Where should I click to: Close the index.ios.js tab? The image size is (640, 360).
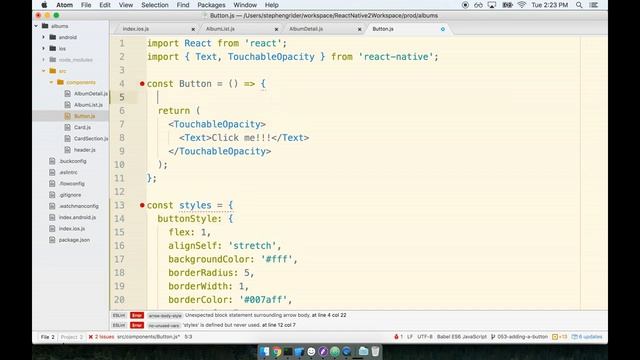coord(193,29)
